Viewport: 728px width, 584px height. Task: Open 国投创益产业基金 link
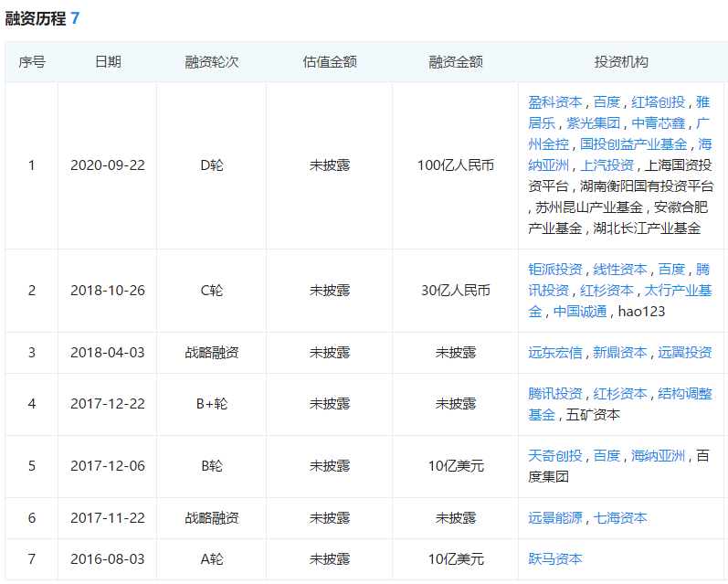pyautogui.click(x=633, y=144)
